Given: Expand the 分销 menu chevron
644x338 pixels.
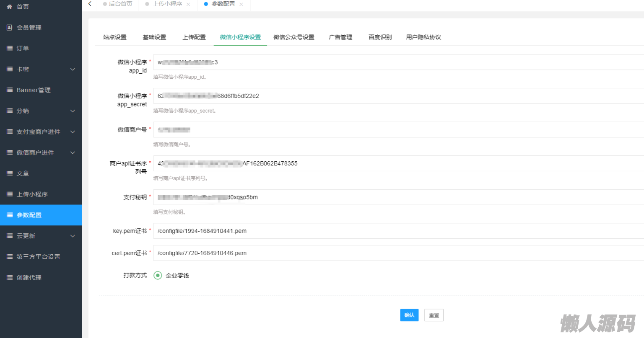Looking at the screenshot, I should pyautogui.click(x=73, y=111).
